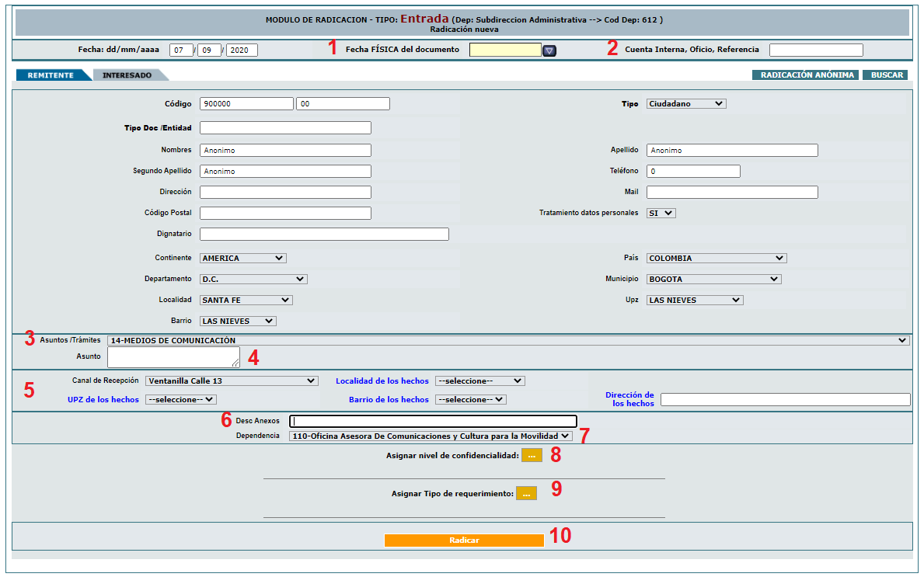Image resolution: width=924 pixels, height=577 pixels.
Task: Click the second Código field showing 00
Action: point(343,103)
